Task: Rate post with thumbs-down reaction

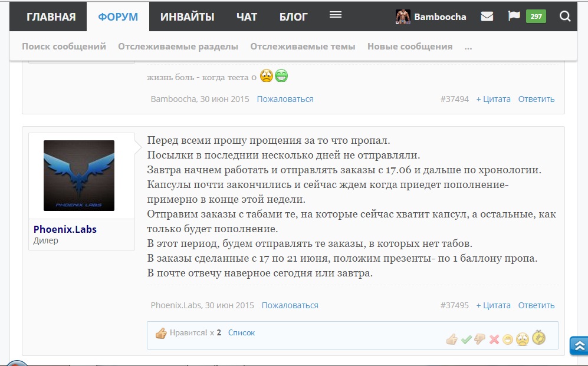Action: point(479,339)
